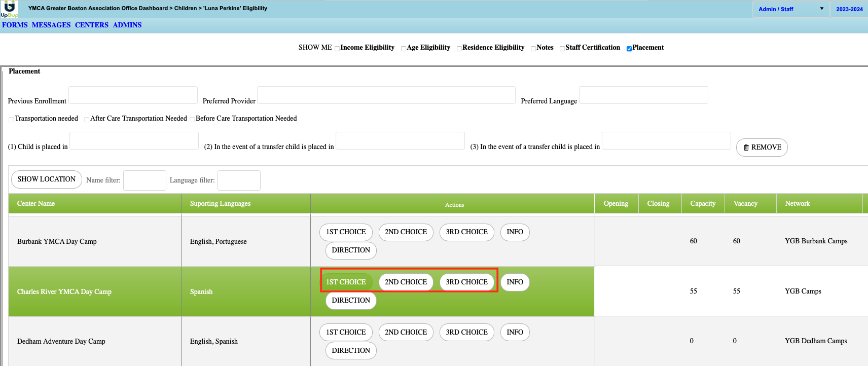Focus the Preferred Language field
This screenshot has width=868, height=366.
[643, 95]
